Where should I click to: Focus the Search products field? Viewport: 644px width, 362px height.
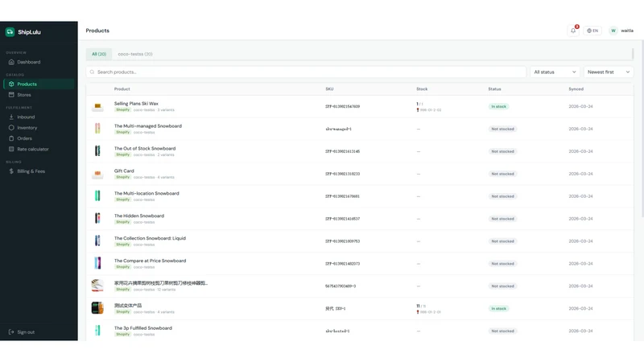point(306,72)
